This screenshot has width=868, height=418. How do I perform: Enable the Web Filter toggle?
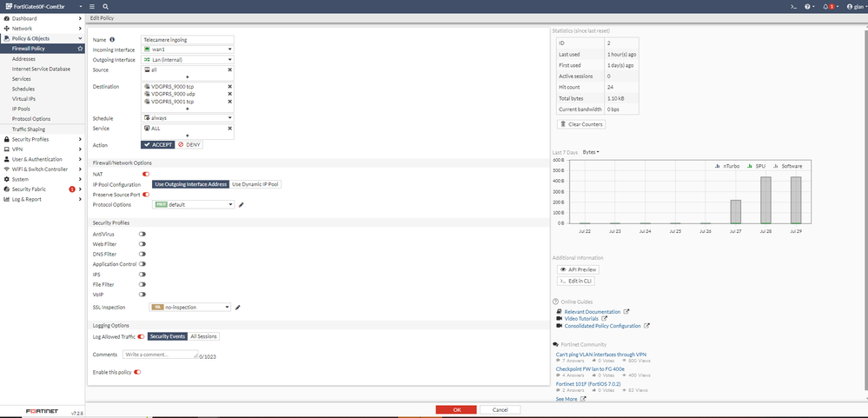click(x=142, y=244)
